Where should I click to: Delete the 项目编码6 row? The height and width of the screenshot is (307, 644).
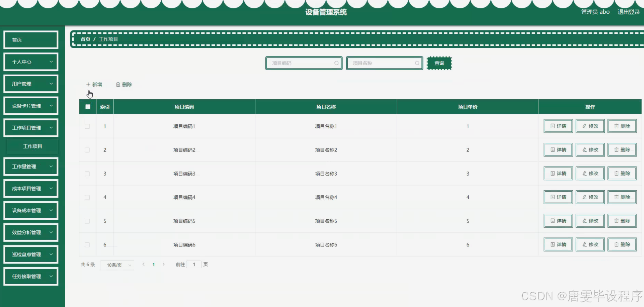[x=622, y=244]
